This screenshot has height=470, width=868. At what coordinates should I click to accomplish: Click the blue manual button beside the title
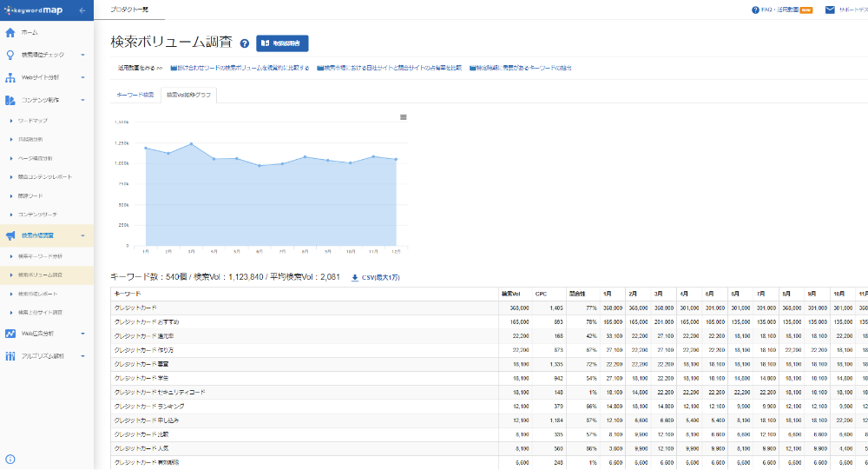tap(282, 43)
